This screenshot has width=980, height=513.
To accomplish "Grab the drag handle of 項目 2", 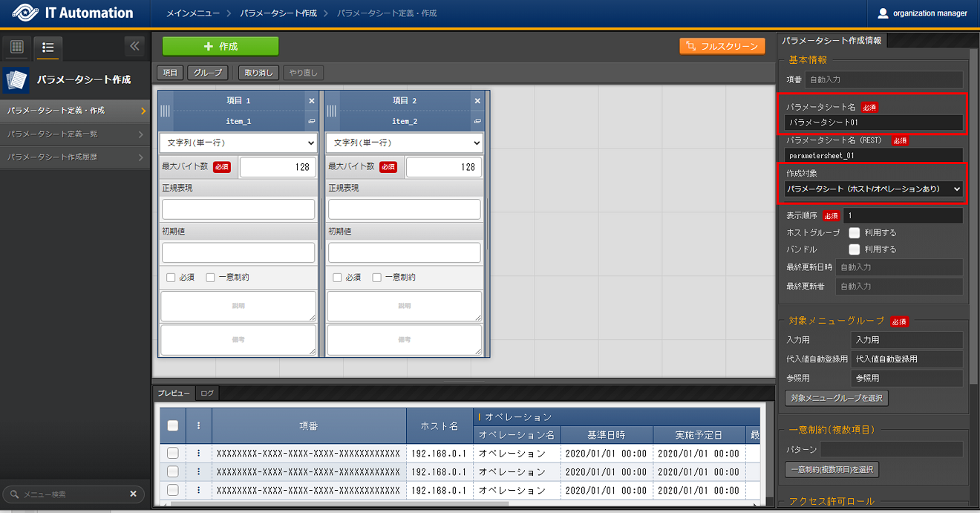I will point(332,111).
